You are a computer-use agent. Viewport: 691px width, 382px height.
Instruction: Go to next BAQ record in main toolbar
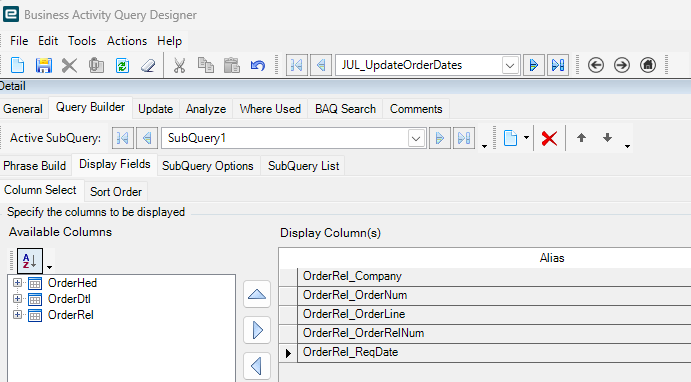(x=534, y=65)
